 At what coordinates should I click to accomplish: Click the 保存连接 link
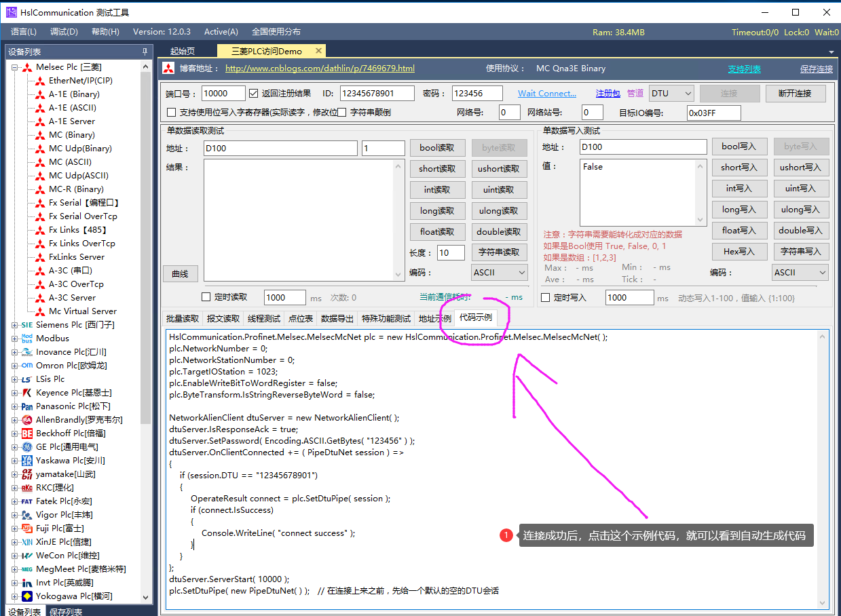(817, 69)
